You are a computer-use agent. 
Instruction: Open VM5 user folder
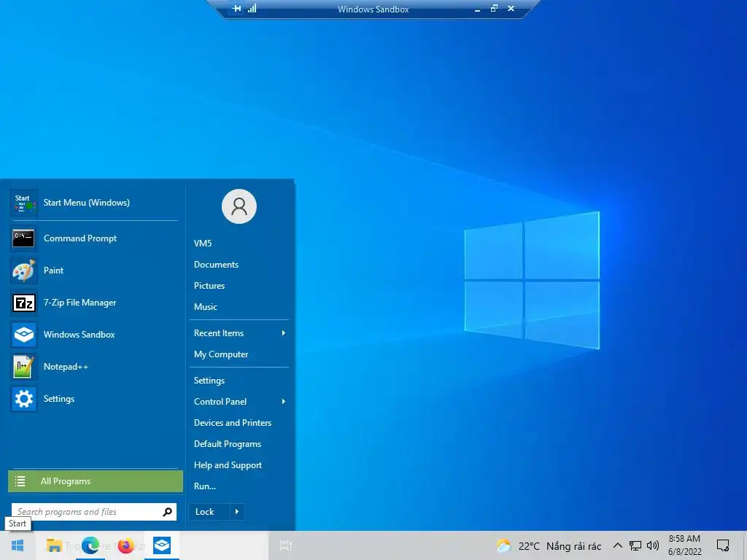tap(203, 244)
